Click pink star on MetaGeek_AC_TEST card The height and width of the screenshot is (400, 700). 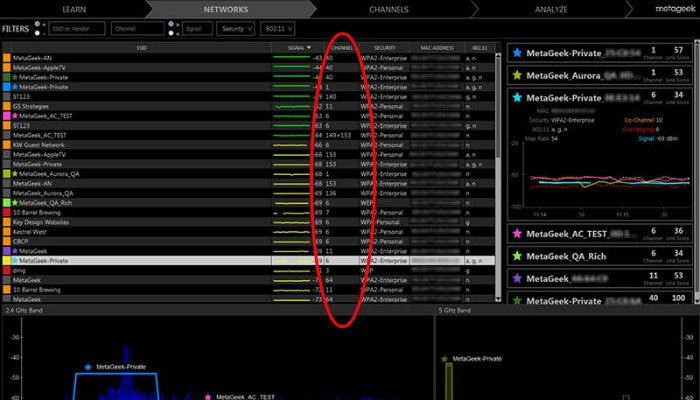tap(516, 234)
